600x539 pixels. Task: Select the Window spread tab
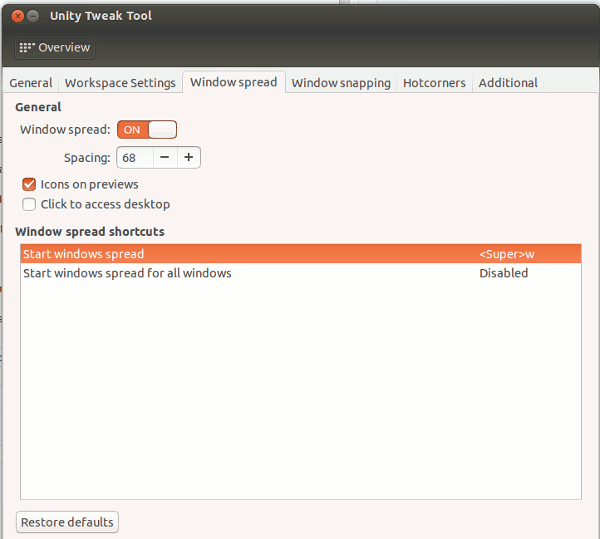(234, 82)
